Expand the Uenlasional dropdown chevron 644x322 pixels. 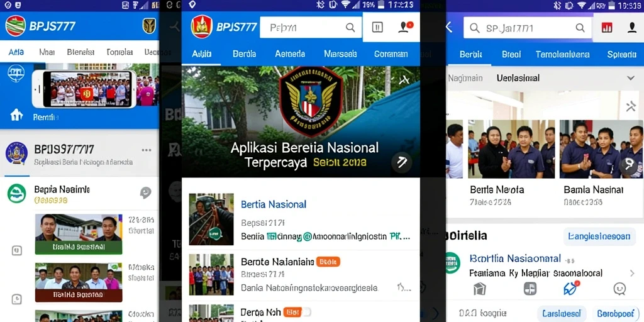(630, 78)
